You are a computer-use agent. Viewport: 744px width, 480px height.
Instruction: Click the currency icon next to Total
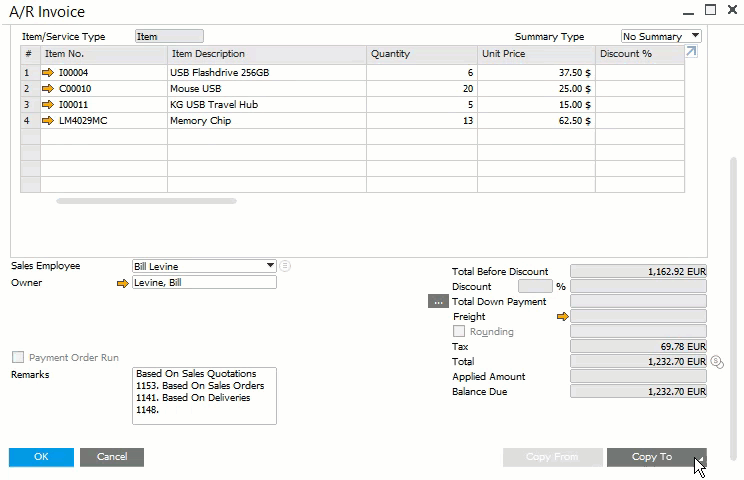pos(717,362)
